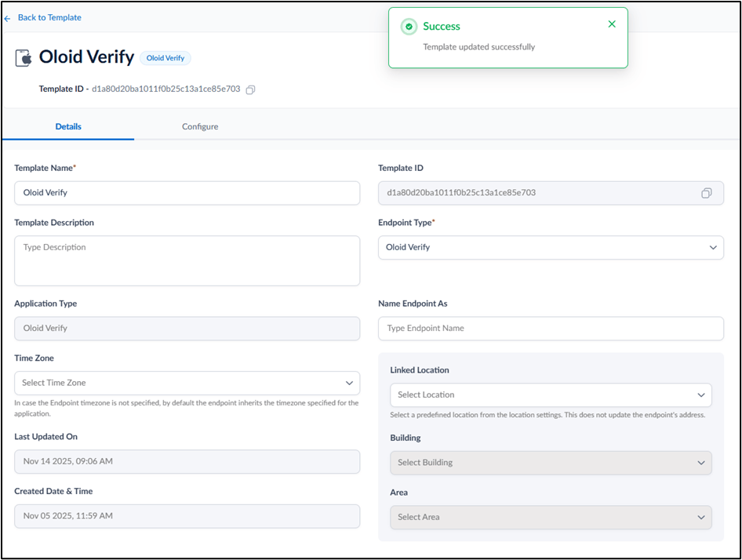Click the Success heading in notification
This screenshot has height=560, width=742.
click(x=442, y=27)
